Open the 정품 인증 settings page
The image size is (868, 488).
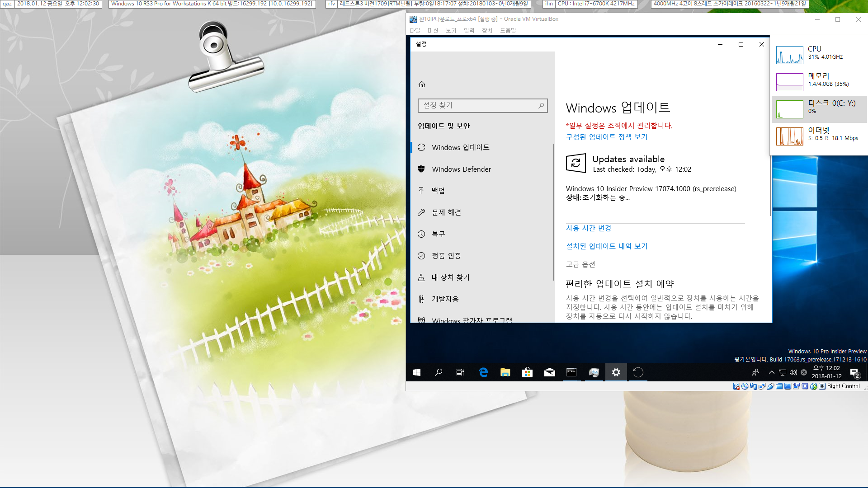[482, 256]
